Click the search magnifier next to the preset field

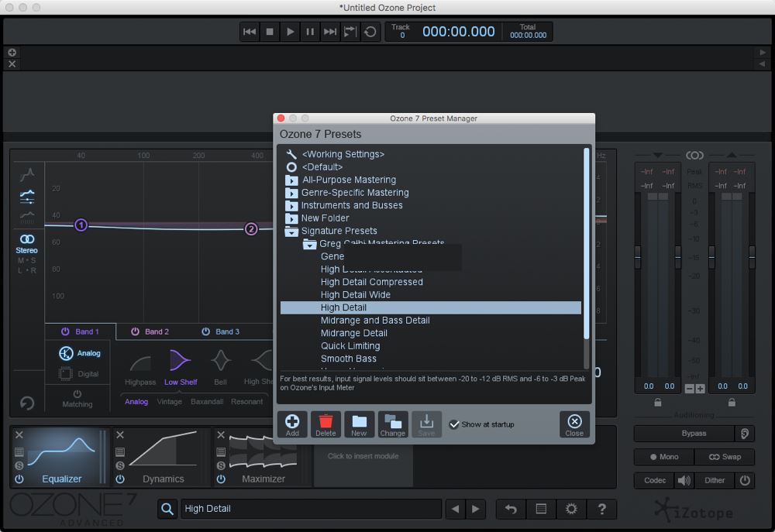pos(167,509)
